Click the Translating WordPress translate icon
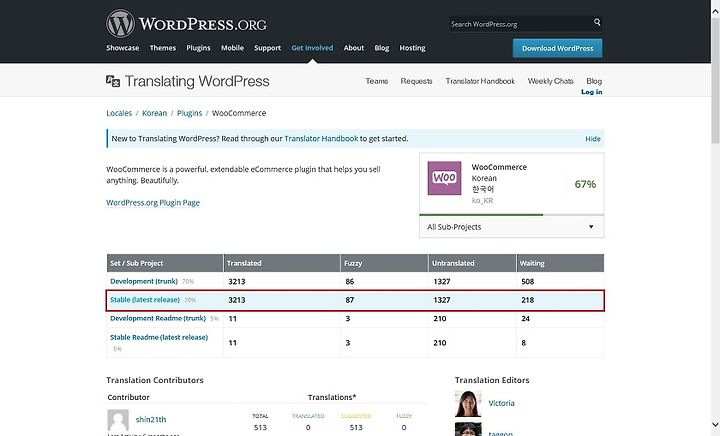 pyautogui.click(x=113, y=81)
